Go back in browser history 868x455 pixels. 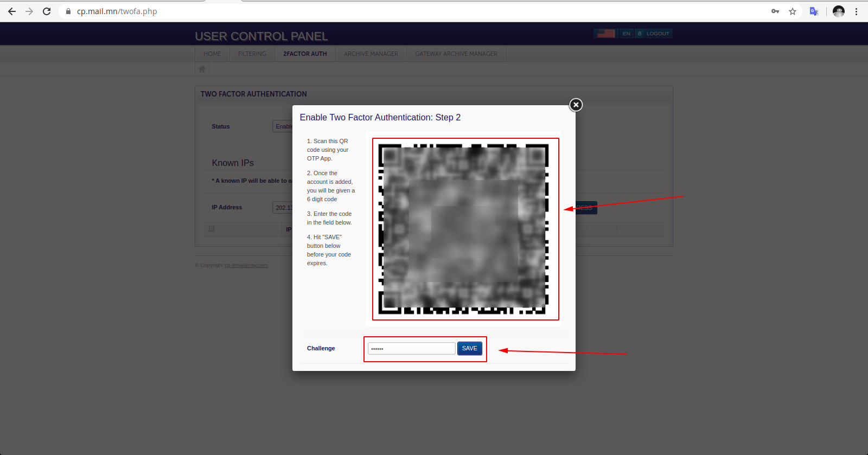(12, 11)
